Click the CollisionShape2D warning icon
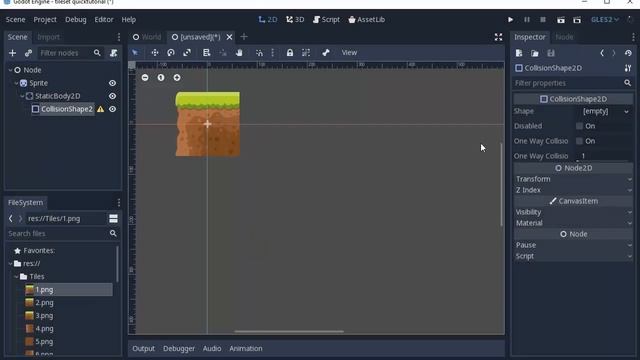The width and height of the screenshot is (640, 360). (100, 109)
